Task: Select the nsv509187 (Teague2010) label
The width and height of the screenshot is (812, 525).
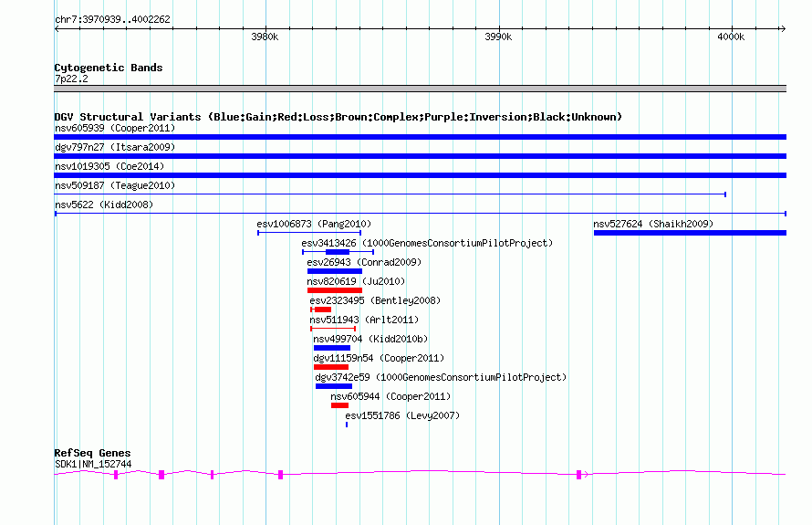Action: (115, 185)
